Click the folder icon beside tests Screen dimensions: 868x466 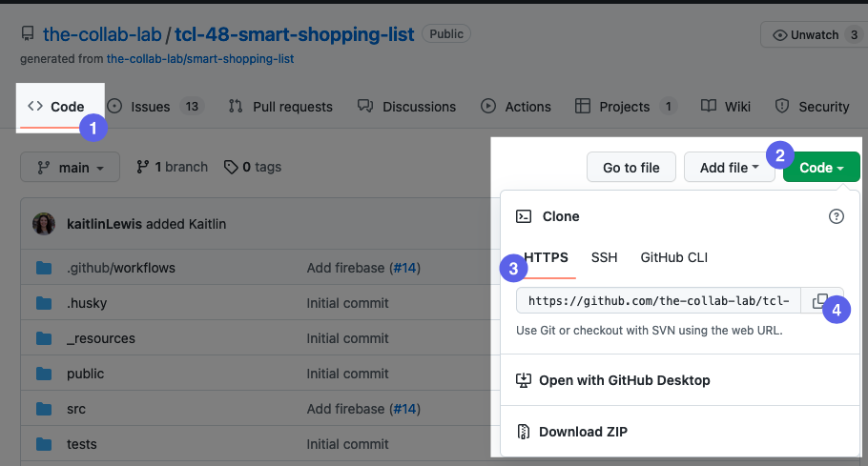(44, 444)
